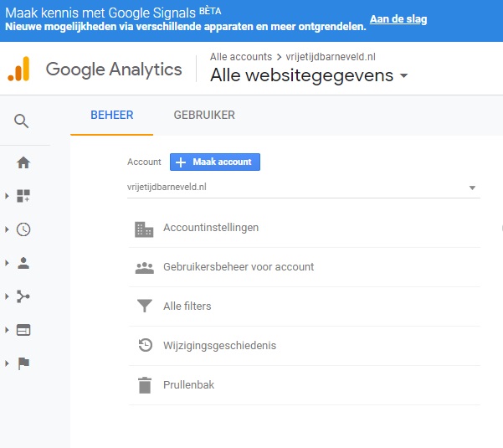
Task: Click the Maak kennis met Google Signals banner title
Action: pyautogui.click(x=113, y=13)
